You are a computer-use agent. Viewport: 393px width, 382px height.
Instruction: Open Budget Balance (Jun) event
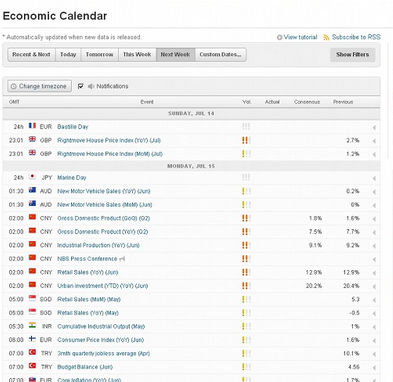coord(85,367)
